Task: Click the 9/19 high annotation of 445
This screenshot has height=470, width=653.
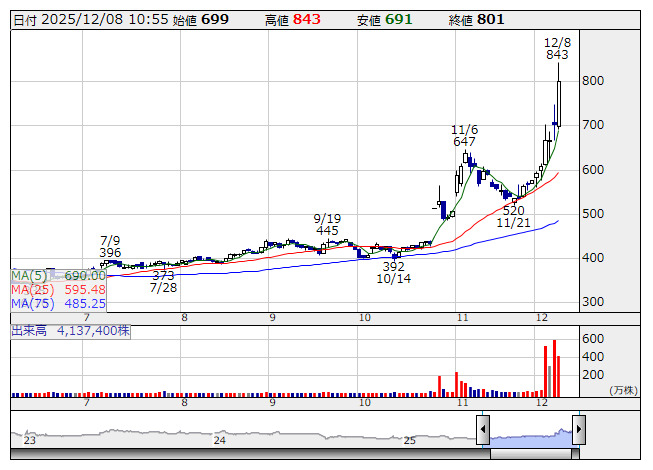Action: [x=327, y=224]
